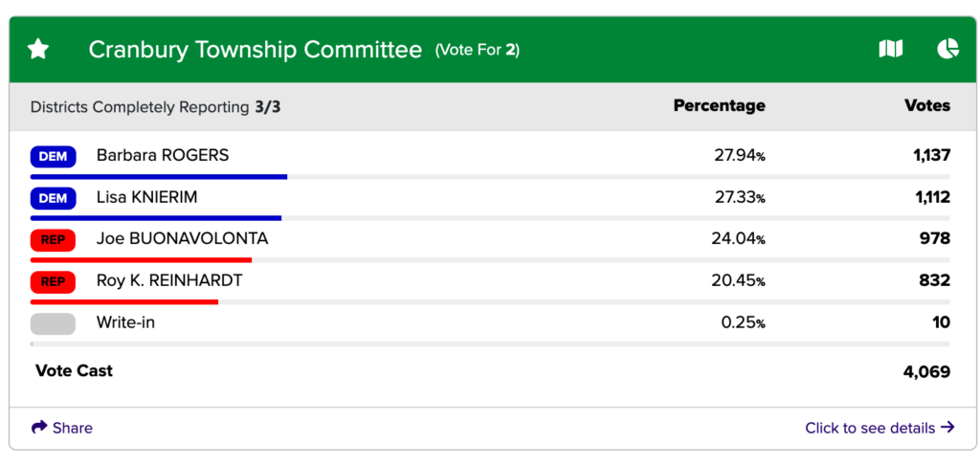Click Lisa KNIERIM candidate name

click(x=146, y=197)
